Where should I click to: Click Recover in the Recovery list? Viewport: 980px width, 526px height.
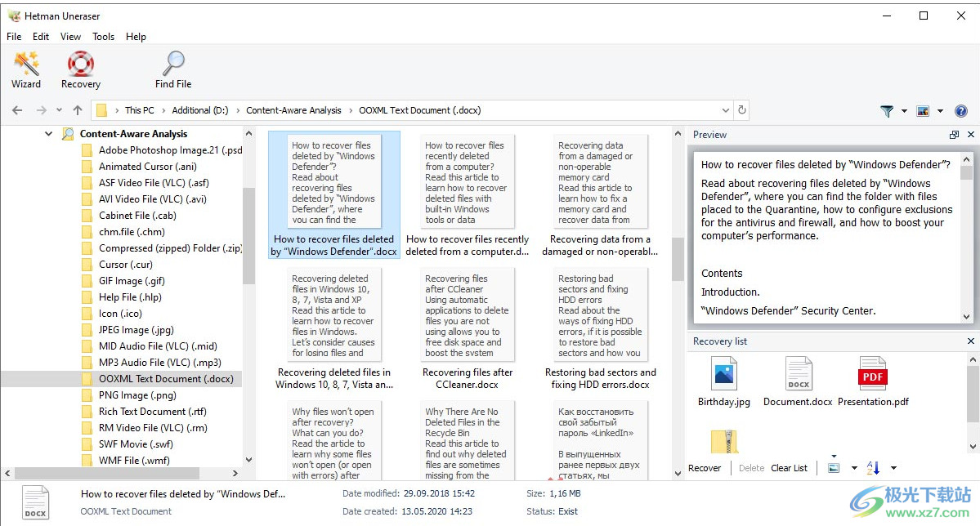[705, 468]
